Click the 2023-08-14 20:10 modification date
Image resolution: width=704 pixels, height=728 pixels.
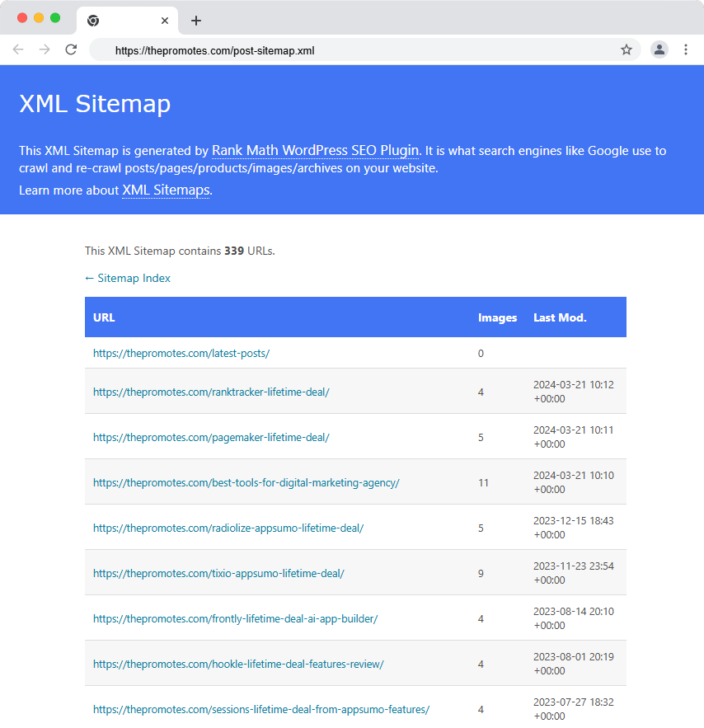tap(574, 618)
